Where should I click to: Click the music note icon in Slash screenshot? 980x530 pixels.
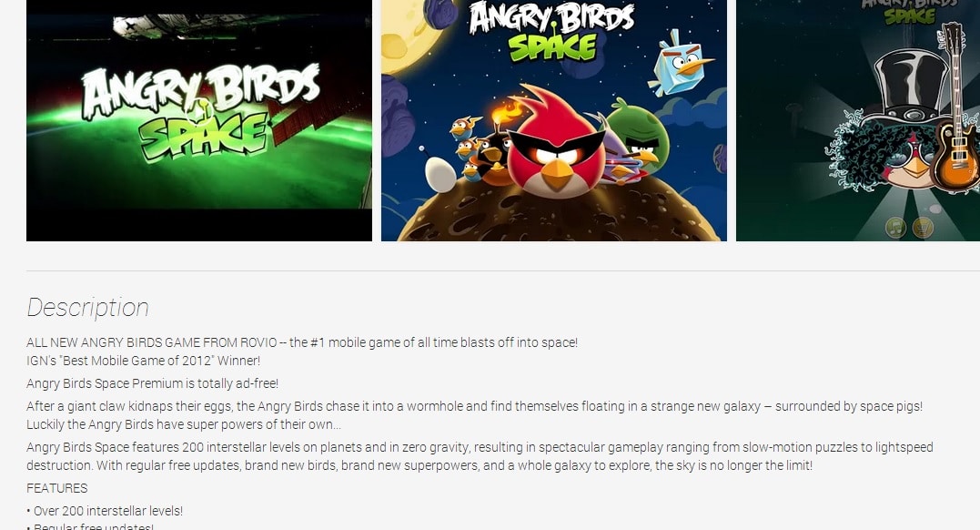tap(895, 227)
